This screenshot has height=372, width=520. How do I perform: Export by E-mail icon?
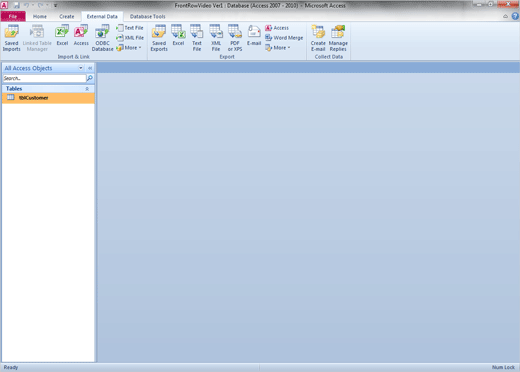(x=254, y=35)
